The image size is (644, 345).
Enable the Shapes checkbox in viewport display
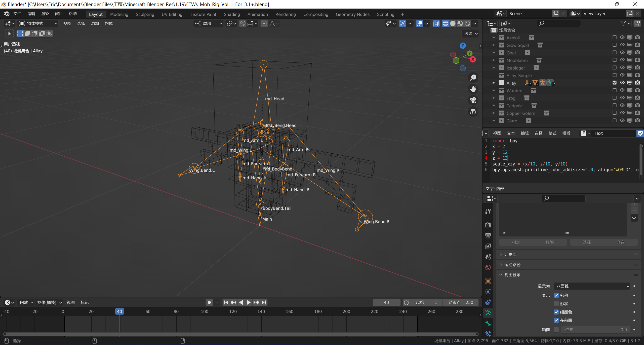(x=556, y=304)
